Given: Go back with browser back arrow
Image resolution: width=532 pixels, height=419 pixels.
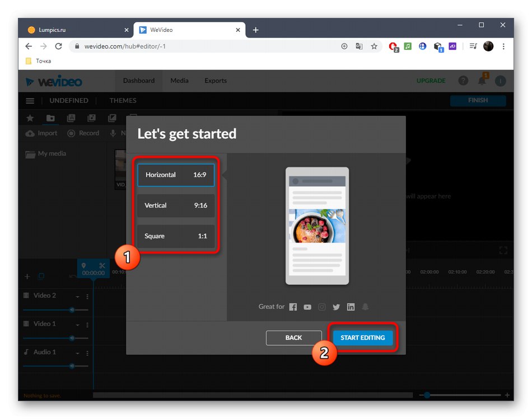Looking at the screenshot, I should [x=29, y=46].
